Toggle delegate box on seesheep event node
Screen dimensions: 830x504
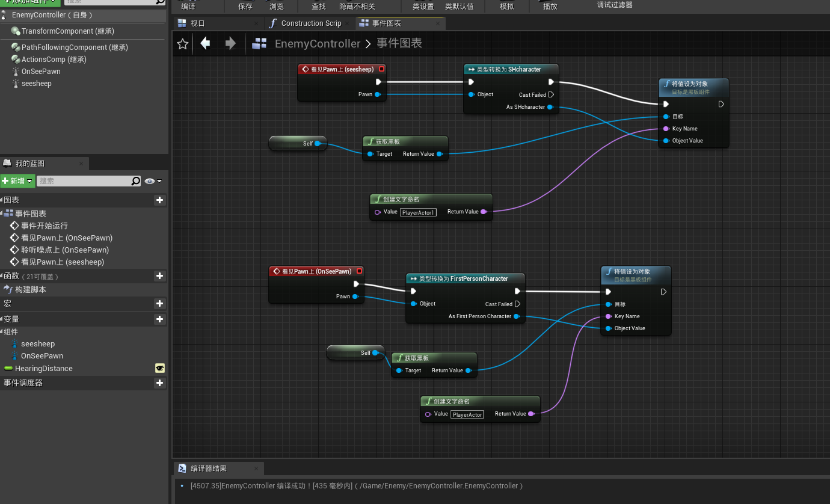pyautogui.click(x=381, y=69)
